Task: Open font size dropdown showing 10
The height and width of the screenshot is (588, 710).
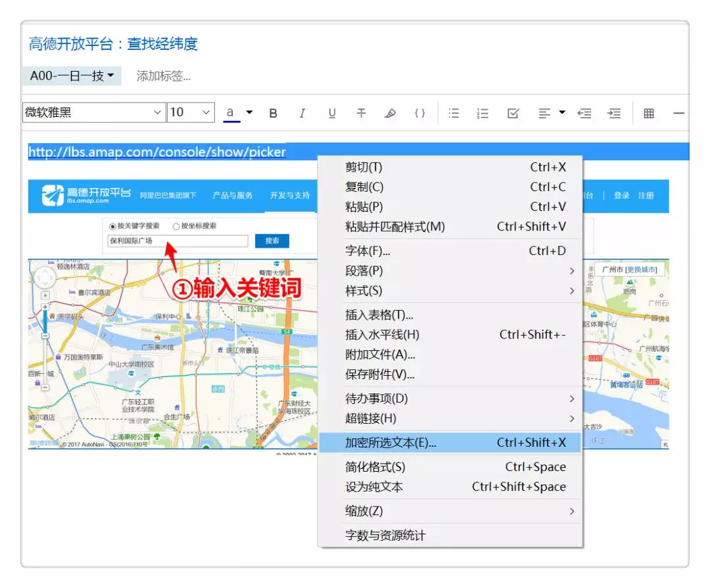Action: (x=191, y=112)
